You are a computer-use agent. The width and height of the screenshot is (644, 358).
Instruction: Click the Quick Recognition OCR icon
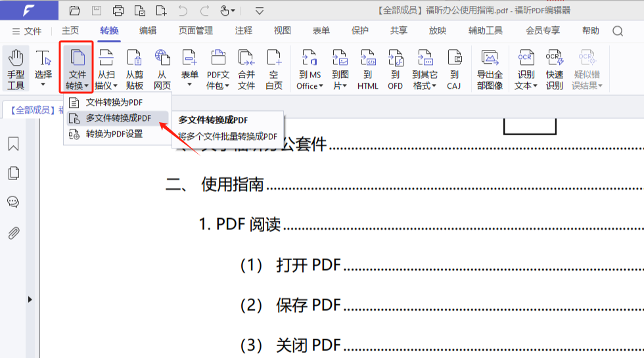click(554, 68)
